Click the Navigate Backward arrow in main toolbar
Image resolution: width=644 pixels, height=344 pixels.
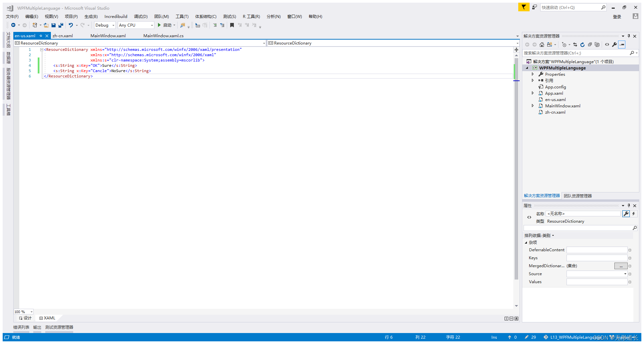[x=13, y=25]
